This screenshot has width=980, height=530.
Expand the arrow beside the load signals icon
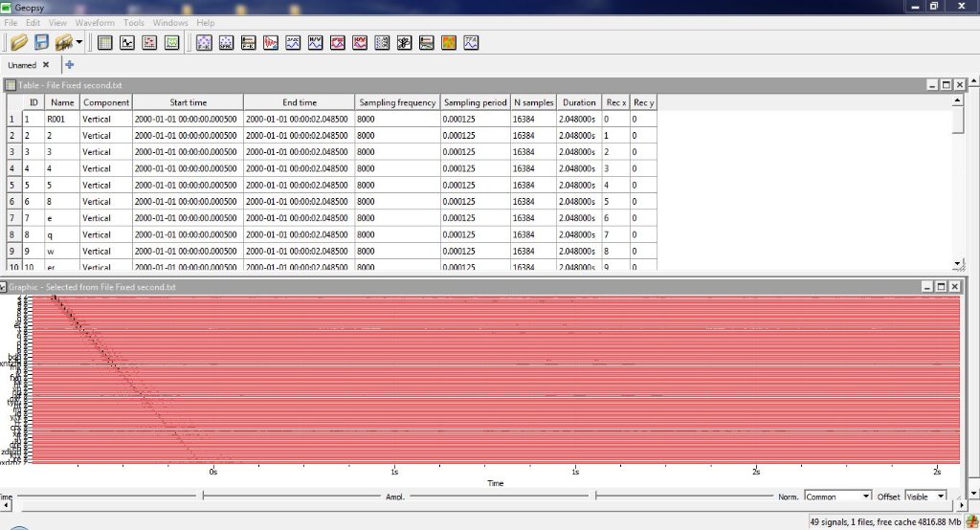click(78, 42)
